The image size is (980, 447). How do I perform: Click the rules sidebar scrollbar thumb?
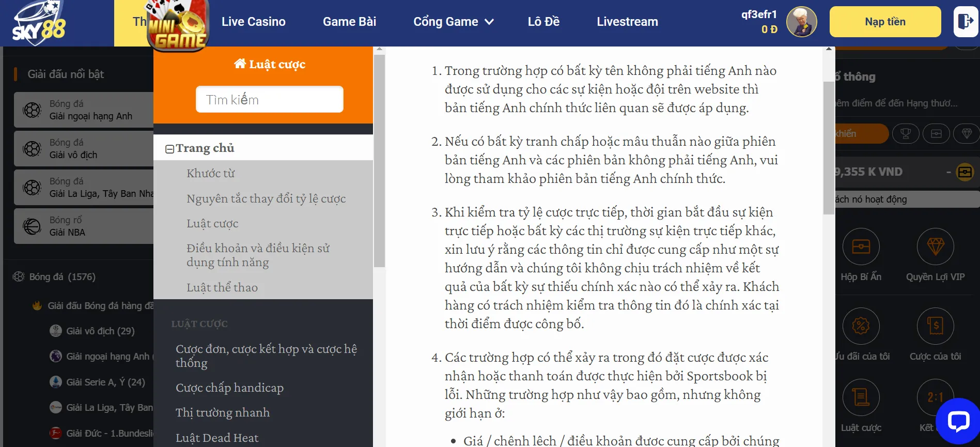pyautogui.click(x=379, y=161)
